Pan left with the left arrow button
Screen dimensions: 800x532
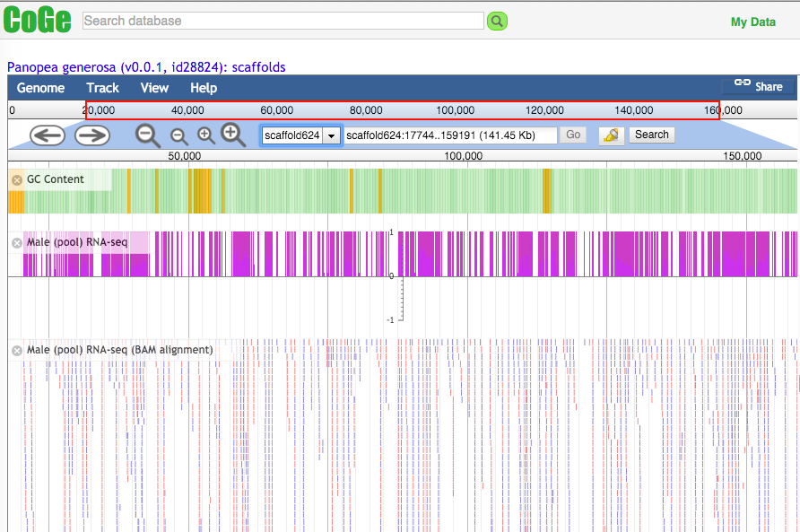coord(48,135)
